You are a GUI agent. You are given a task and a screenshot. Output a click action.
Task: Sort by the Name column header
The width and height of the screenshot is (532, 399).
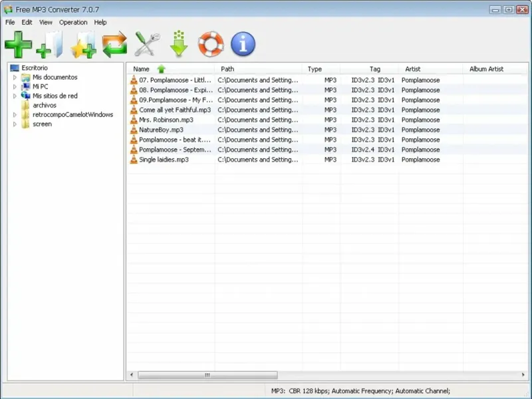coord(141,69)
